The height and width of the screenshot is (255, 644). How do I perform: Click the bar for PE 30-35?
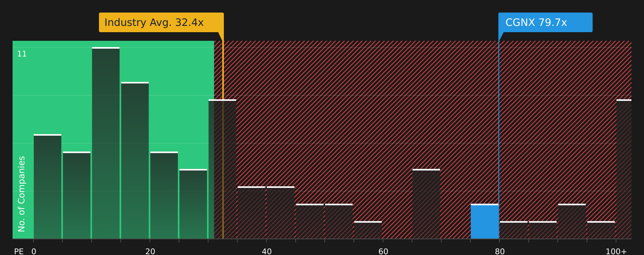pos(222,169)
